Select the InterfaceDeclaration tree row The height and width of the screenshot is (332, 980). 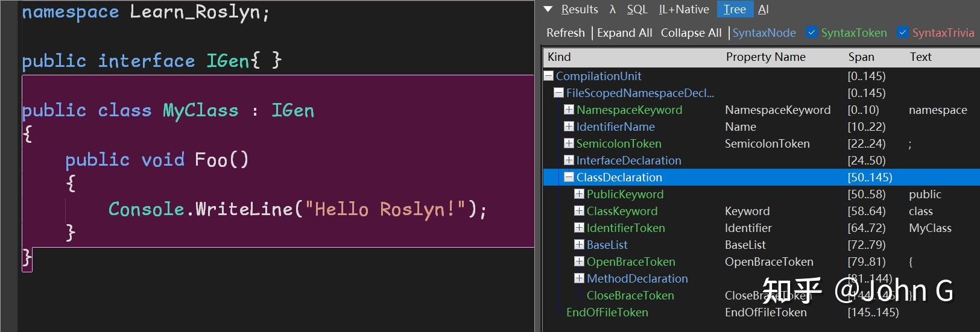click(761, 160)
